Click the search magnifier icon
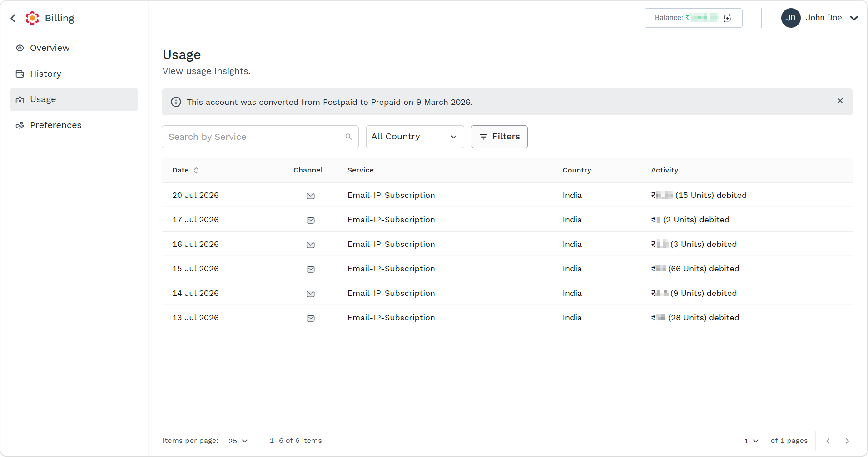The height and width of the screenshot is (457, 868). pyautogui.click(x=348, y=137)
